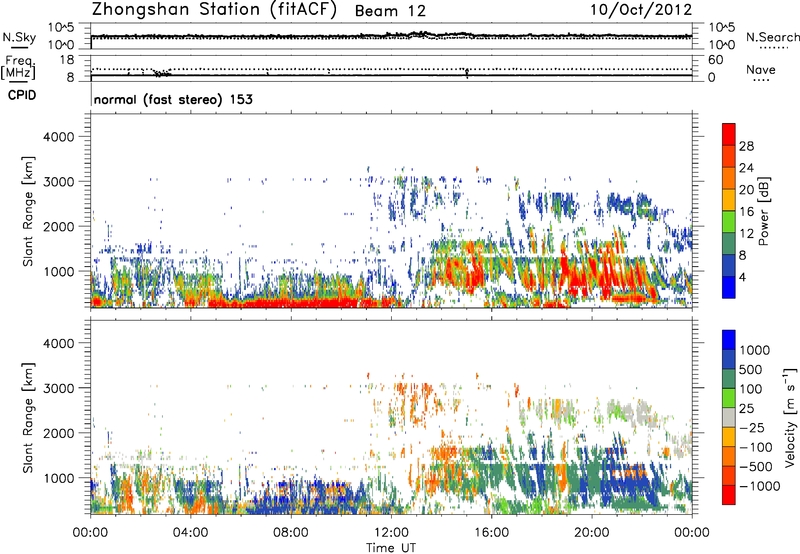The image size is (800, 554).
Task: Click the 2000 tick in velocity panel
Action: (58, 433)
